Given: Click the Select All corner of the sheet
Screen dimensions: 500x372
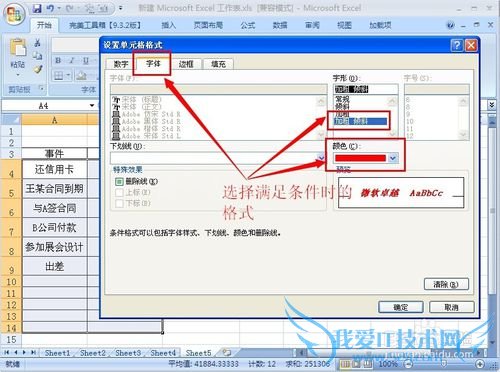Looking at the screenshot, I should click(x=11, y=120).
